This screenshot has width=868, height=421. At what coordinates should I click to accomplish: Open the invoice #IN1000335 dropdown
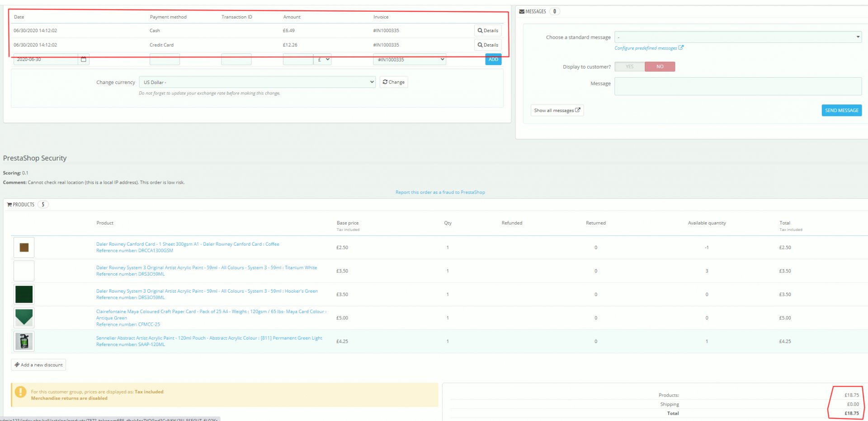(410, 59)
